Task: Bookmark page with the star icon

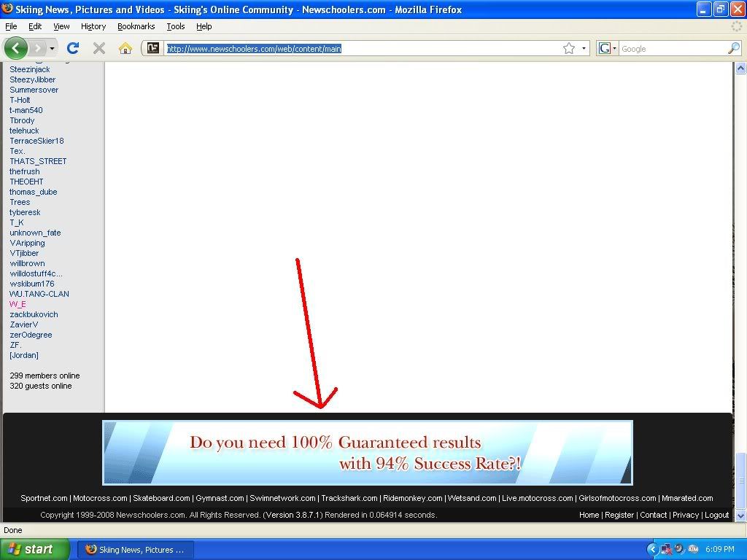Action: pyautogui.click(x=569, y=48)
